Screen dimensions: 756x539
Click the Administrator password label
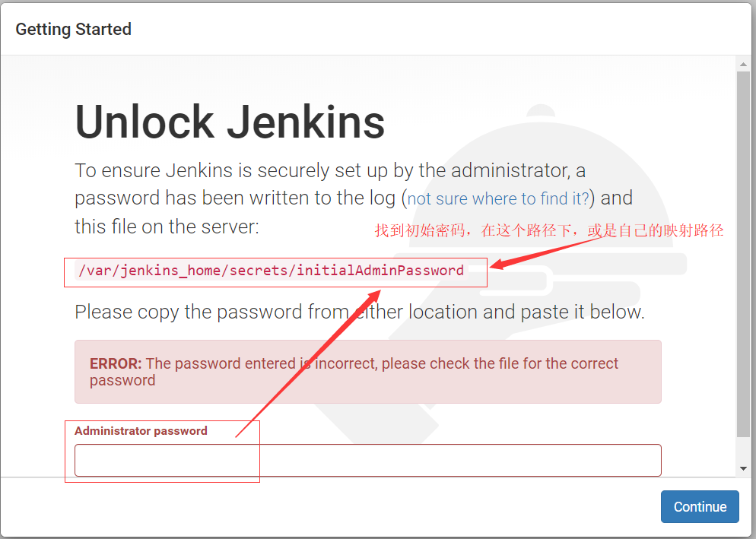[141, 430]
